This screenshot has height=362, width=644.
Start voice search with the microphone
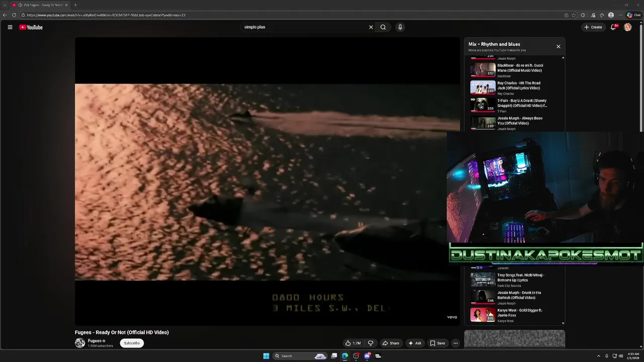coord(400,27)
